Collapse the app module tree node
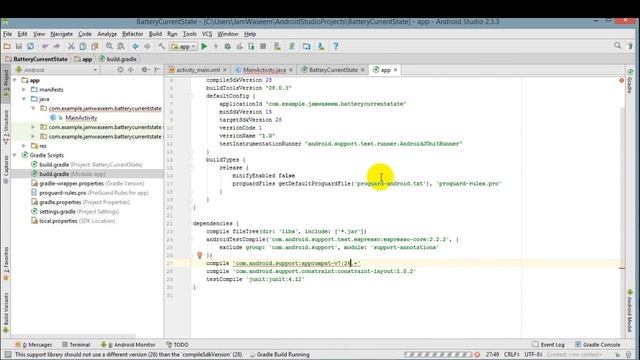The height and width of the screenshot is (360, 640). 15,80
